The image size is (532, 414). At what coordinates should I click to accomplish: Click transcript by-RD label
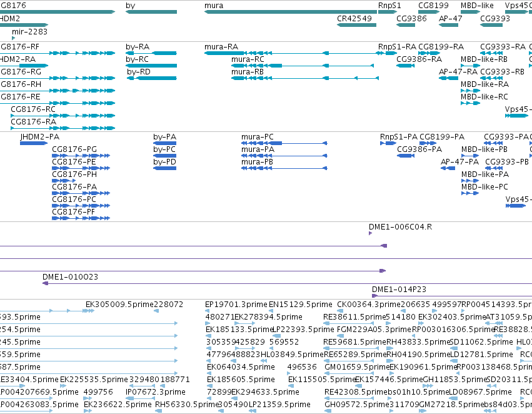click(x=138, y=72)
